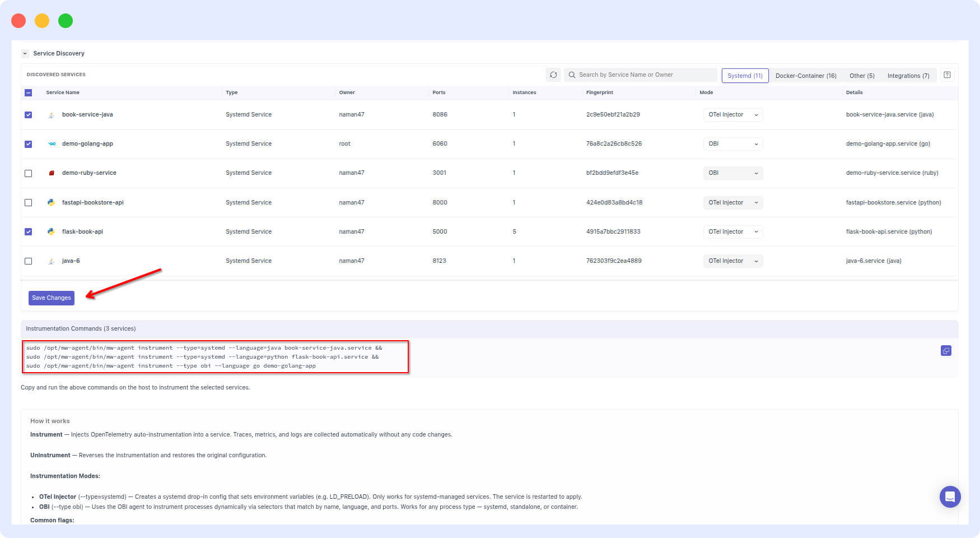The width and height of the screenshot is (980, 538).
Task: Click the Ruby icon beside demo-ruby-service
Action: click(51, 173)
